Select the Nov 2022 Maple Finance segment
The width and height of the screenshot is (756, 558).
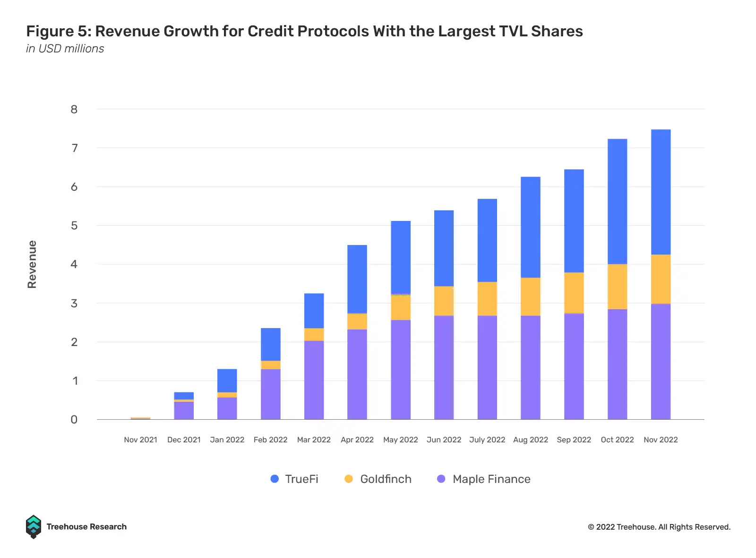click(661, 361)
